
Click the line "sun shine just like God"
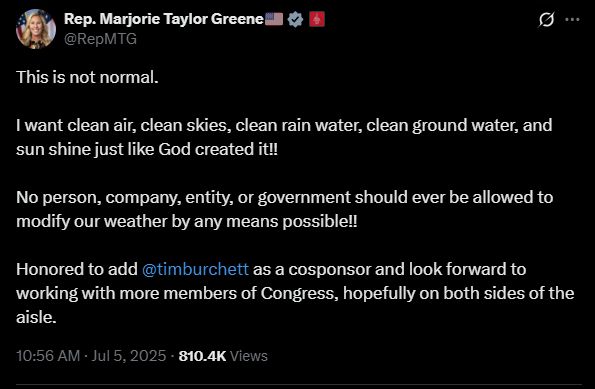tap(147, 149)
